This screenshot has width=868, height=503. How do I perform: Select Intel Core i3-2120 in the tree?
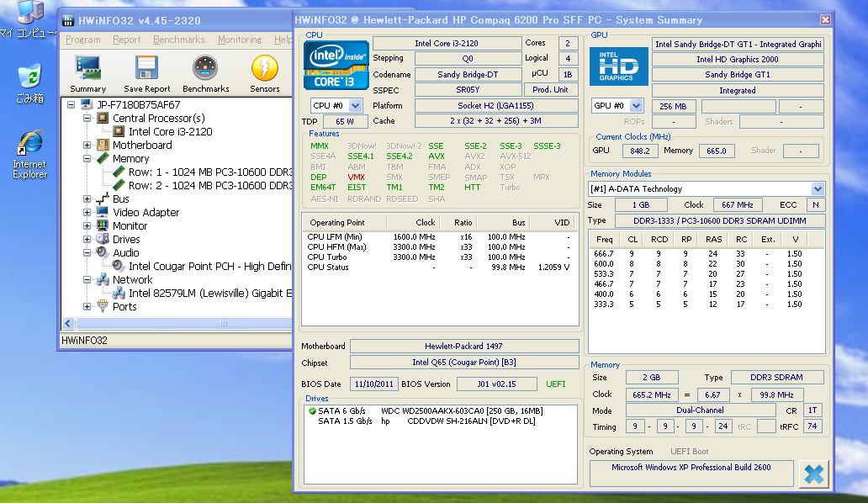170,132
